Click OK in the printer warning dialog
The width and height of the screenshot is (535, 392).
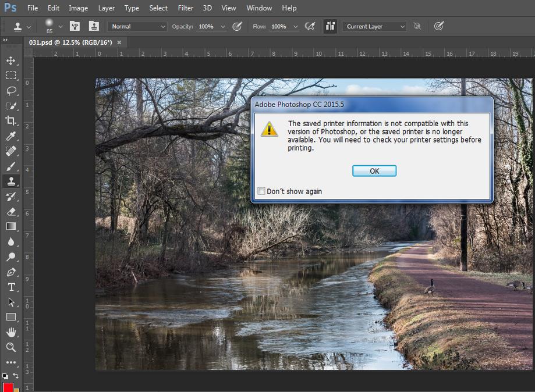[x=374, y=170]
